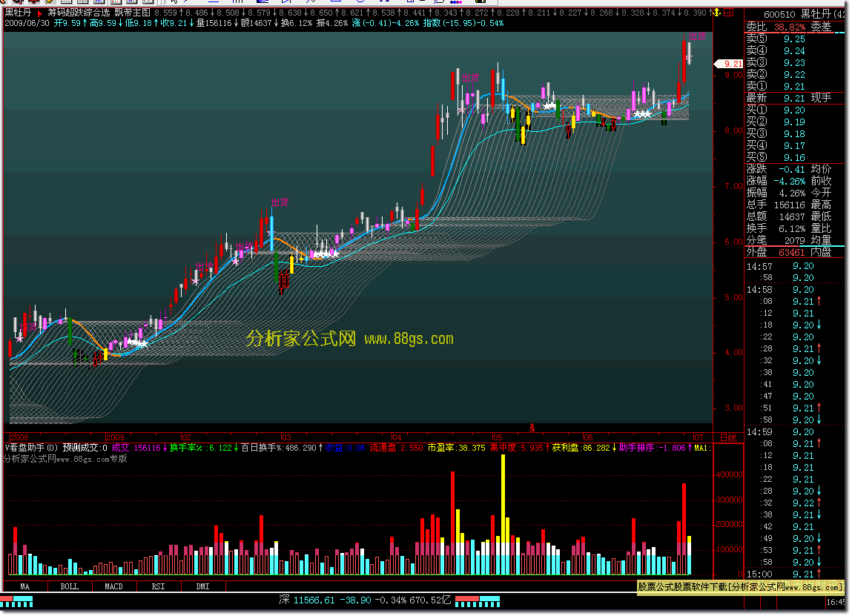Click the 日线 period label
Image resolution: width=852 pixels, height=616 pixels.
pyautogui.click(x=728, y=437)
